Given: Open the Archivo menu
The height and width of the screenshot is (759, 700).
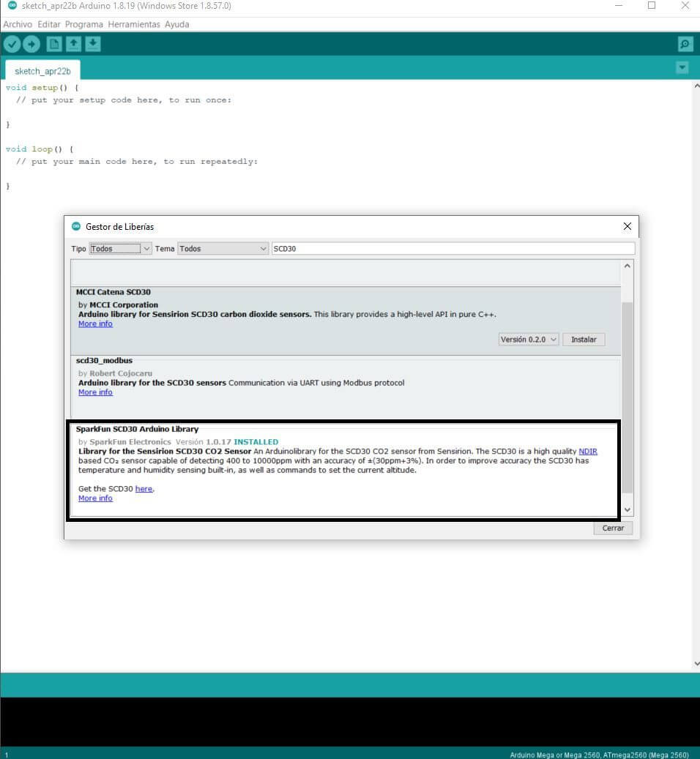Looking at the screenshot, I should (x=18, y=24).
